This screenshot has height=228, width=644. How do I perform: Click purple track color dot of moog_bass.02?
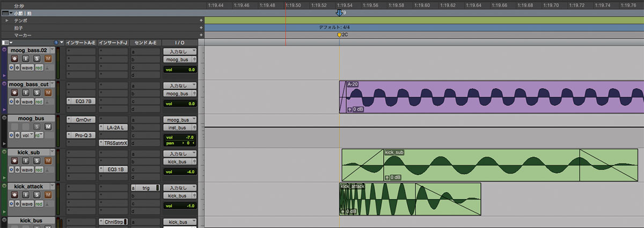tap(4, 49)
